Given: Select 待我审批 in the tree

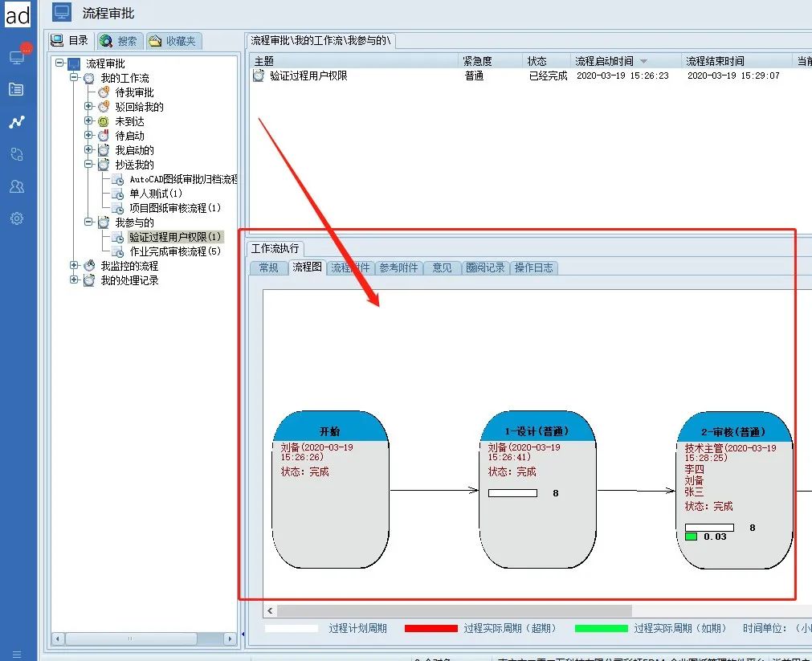Looking at the screenshot, I should 134,92.
